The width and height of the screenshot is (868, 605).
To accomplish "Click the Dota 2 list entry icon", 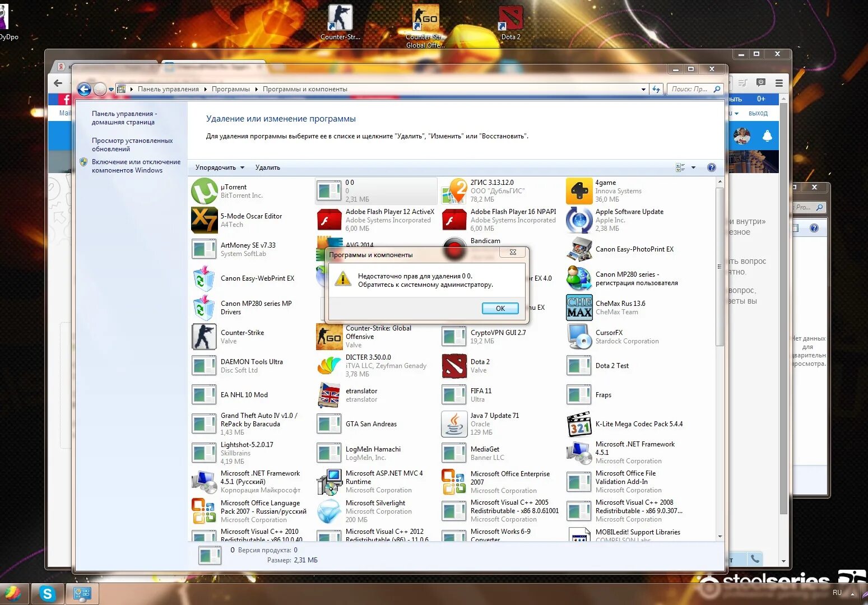I will pyautogui.click(x=454, y=366).
